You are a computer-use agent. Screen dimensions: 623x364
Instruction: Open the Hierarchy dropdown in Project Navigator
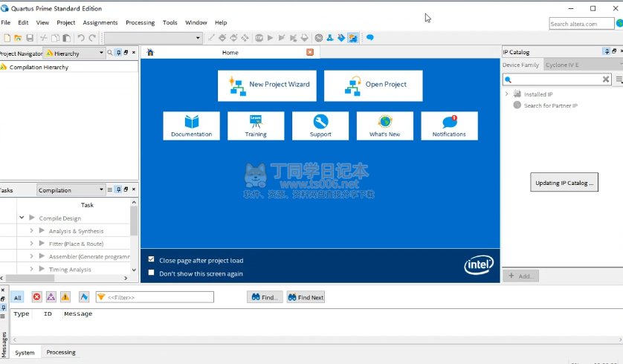(100, 53)
